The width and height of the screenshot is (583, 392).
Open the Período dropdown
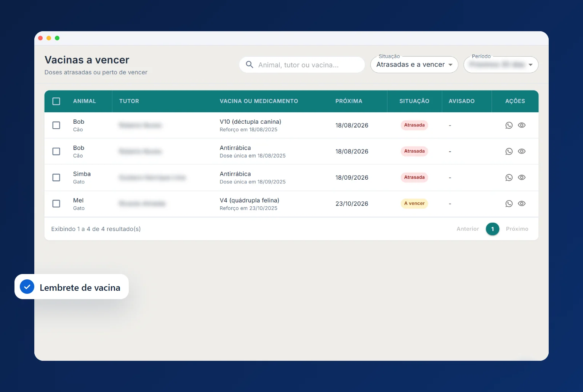click(x=501, y=65)
